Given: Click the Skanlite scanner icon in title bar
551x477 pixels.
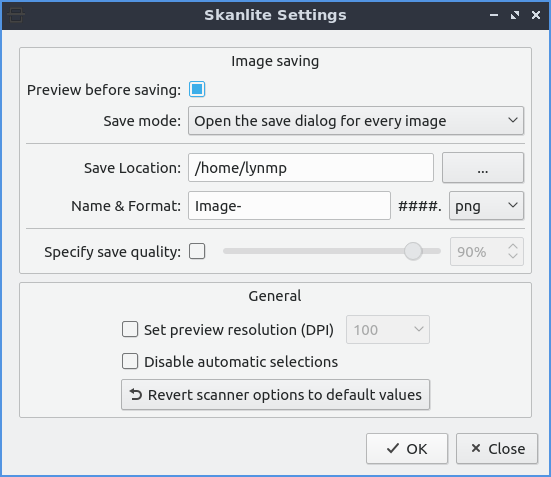Looking at the screenshot, I should [x=16, y=15].
